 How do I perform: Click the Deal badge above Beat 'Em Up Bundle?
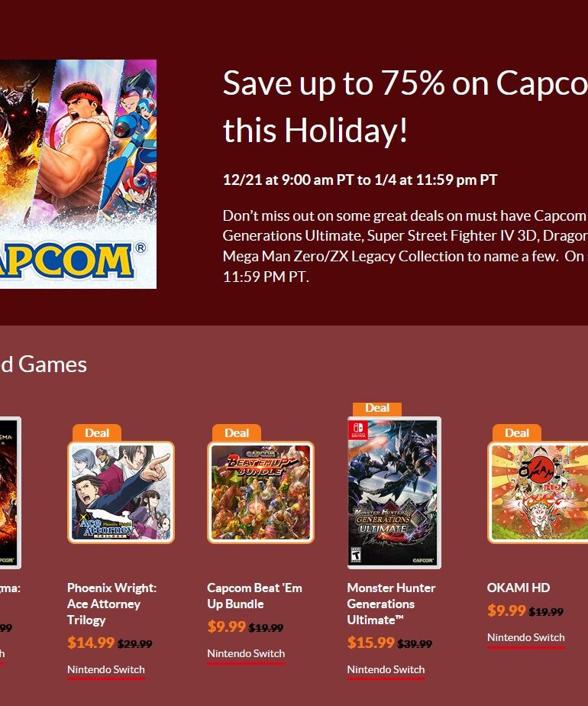[x=237, y=432]
